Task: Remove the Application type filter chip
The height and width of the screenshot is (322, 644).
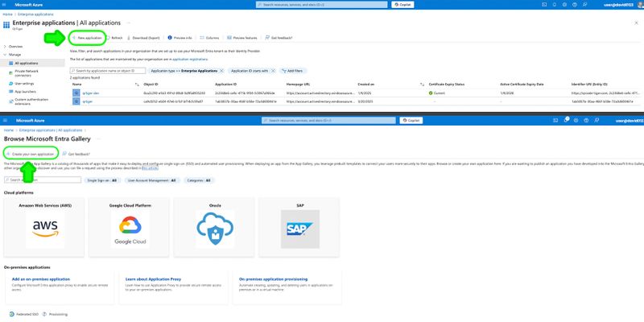Action: 222,71
